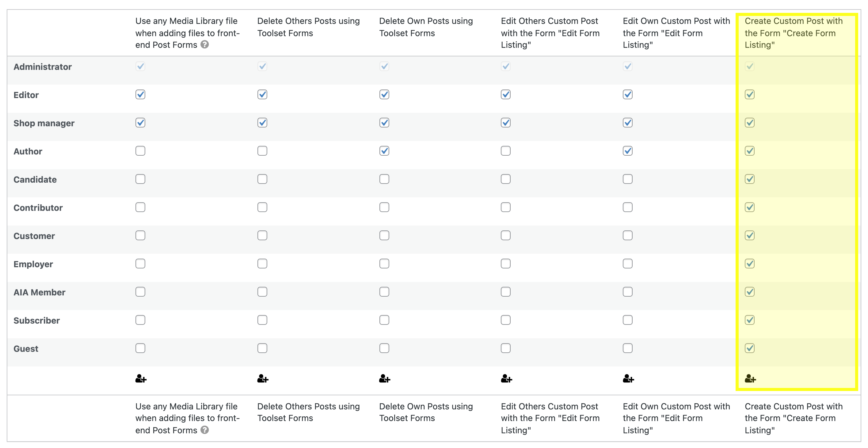The width and height of the screenshot is (868, 448).
Task: Uncheck Editor's Use any Media Library file checkbox
Action: pyautogui.click(x=140, y=94)
